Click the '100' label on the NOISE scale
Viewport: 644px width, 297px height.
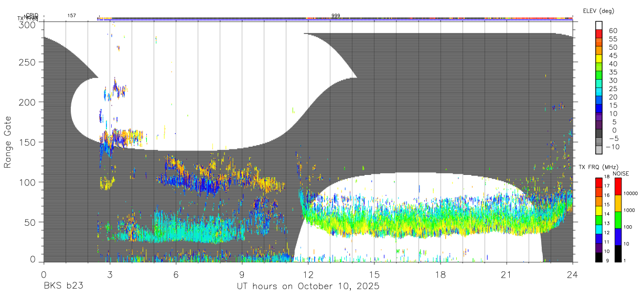(628, 227)
